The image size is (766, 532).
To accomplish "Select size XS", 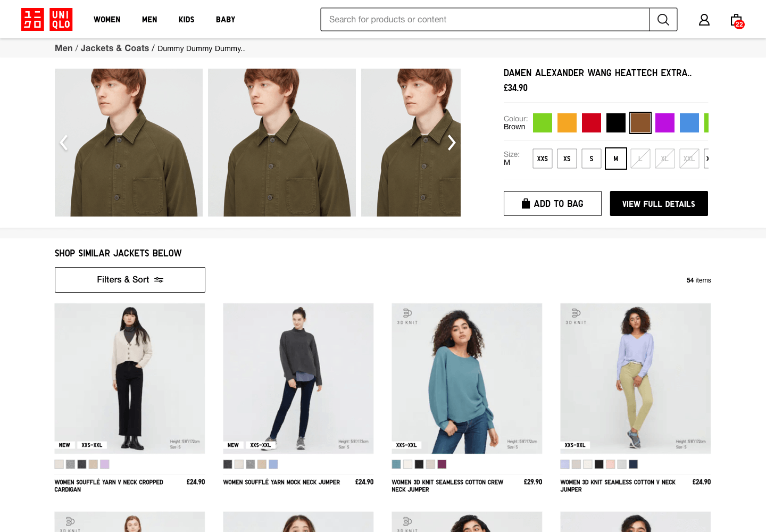I will [567, 159].
